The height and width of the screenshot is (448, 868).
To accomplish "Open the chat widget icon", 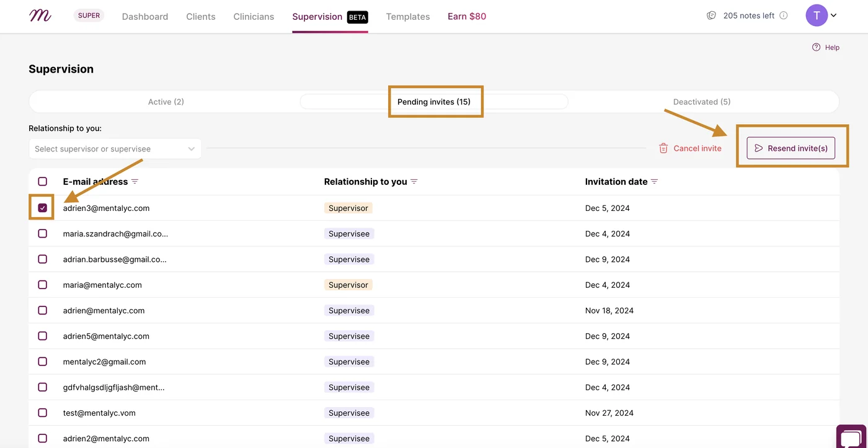I will [851, 437].
